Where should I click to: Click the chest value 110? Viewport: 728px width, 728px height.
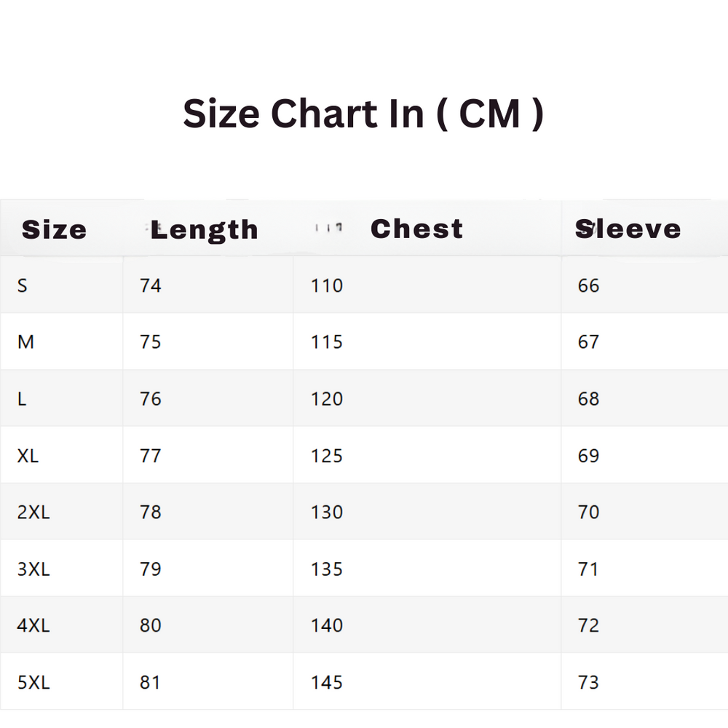tap(327, 285)
